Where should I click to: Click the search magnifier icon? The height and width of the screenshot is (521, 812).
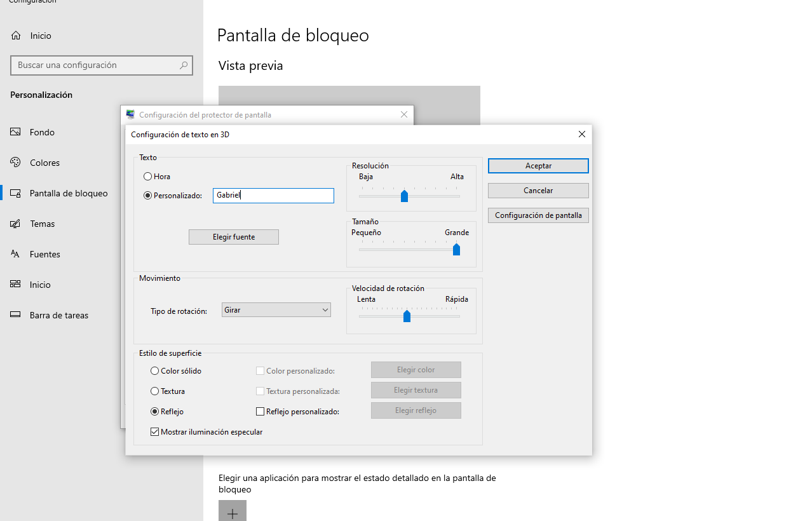tap(184, 65)
